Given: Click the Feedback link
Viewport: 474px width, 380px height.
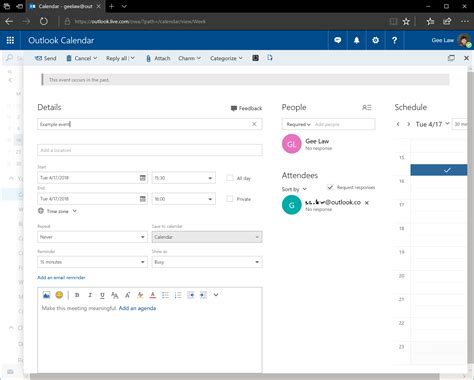Looking at the screenshot, I should click(x=246, y=108).
